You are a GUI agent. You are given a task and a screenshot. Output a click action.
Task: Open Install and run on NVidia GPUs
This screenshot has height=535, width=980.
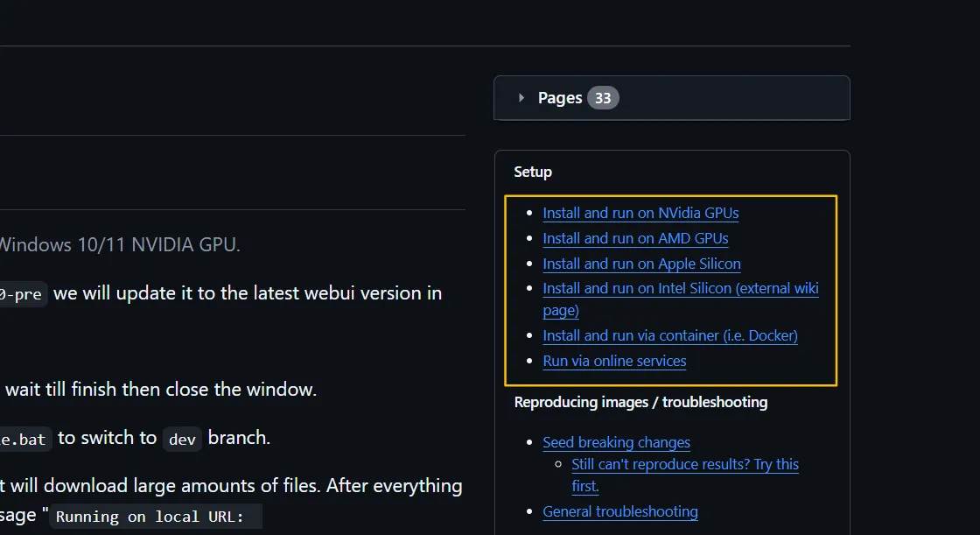[640, 213]
